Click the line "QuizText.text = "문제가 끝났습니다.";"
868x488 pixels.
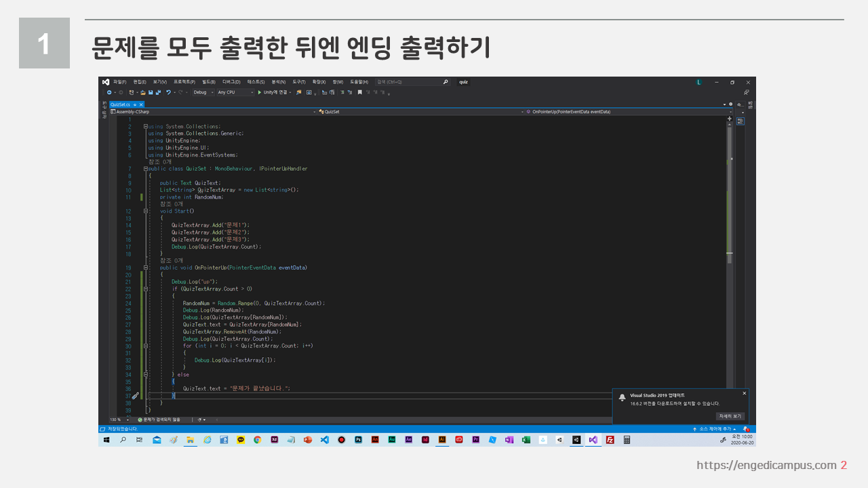(x=237, y=388)
